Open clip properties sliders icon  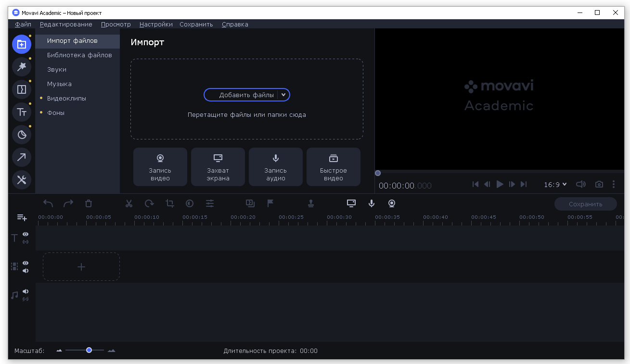[210, 203]
